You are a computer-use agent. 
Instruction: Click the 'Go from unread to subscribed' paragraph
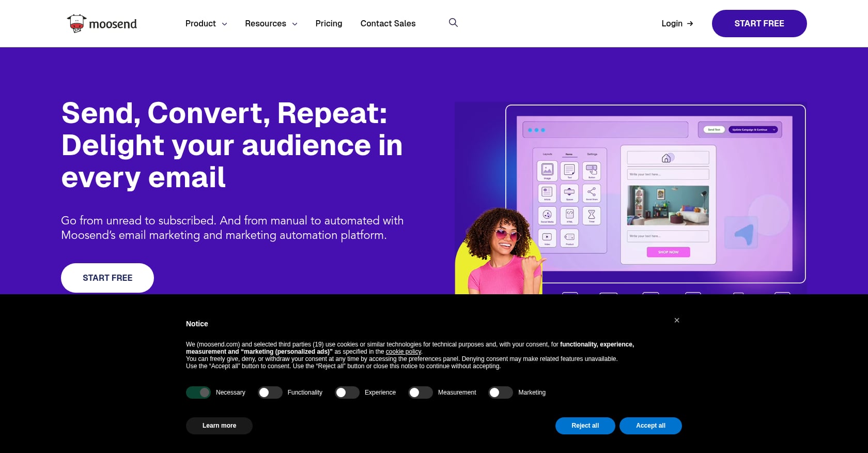232,228
